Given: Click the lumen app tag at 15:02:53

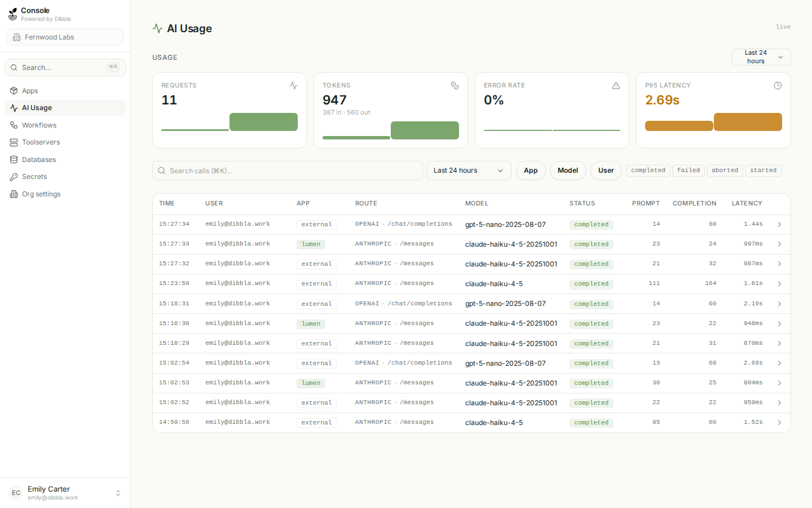Looking at the screenshot, I should [311, 383].
